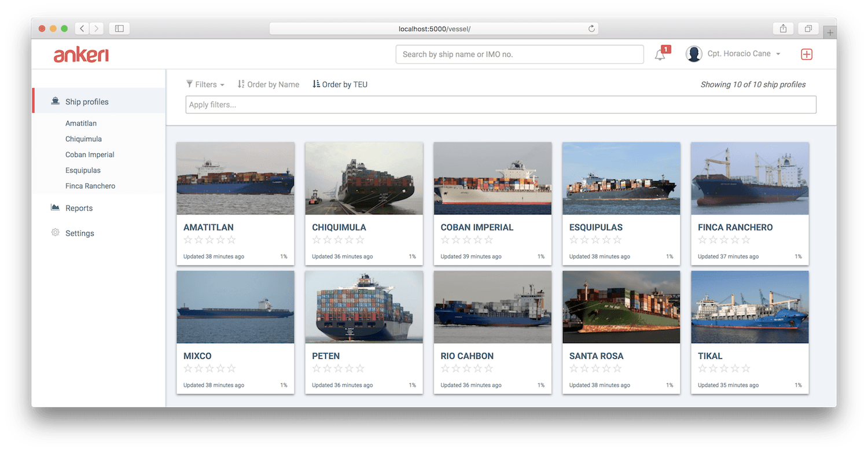Image resolution: width=868 pixels, height=452 pixels.
Task: Sort ships with Order by Name
Action: [x=269, y=84]
